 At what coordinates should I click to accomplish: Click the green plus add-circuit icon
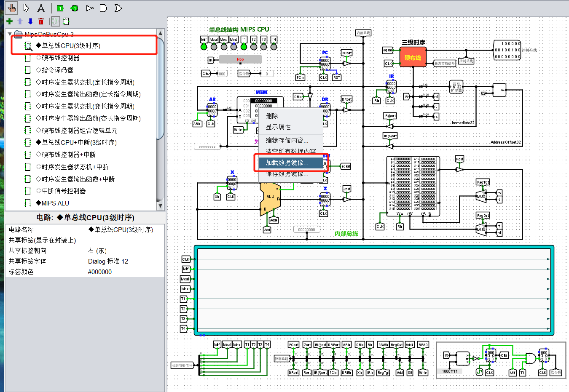(x=9, y=21)
